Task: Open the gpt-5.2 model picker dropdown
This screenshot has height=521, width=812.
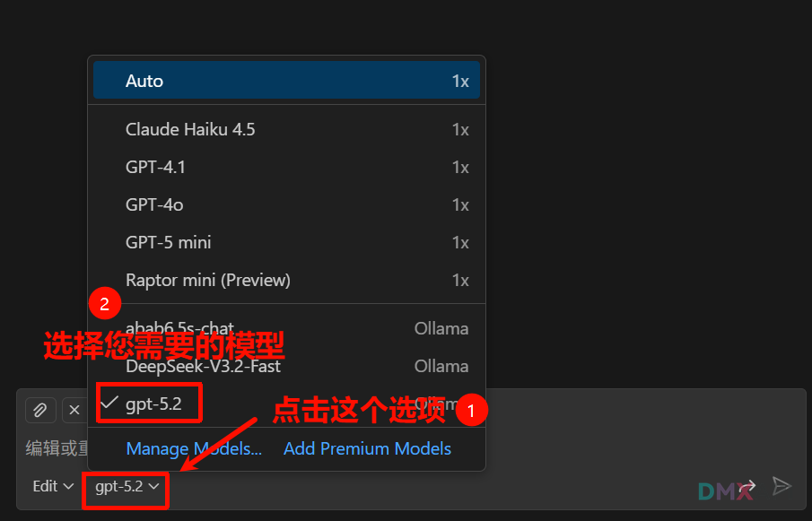Action: (x=127, y=486)
